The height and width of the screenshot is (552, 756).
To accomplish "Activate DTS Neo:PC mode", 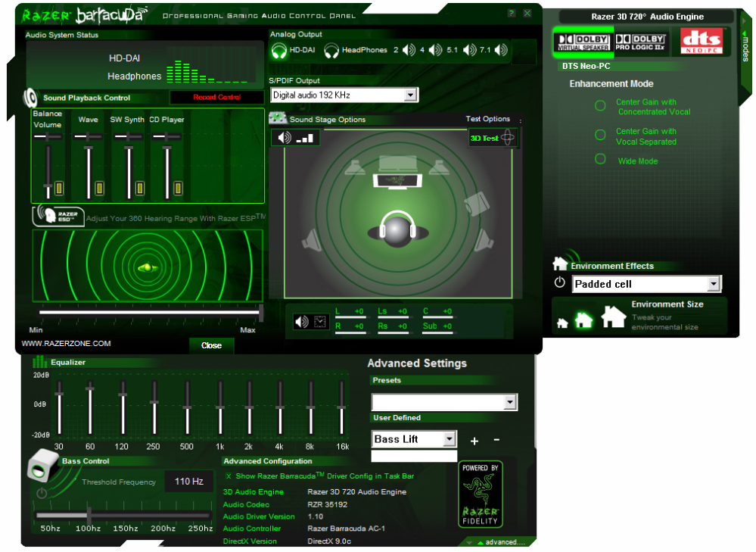I will coord(701,41).
